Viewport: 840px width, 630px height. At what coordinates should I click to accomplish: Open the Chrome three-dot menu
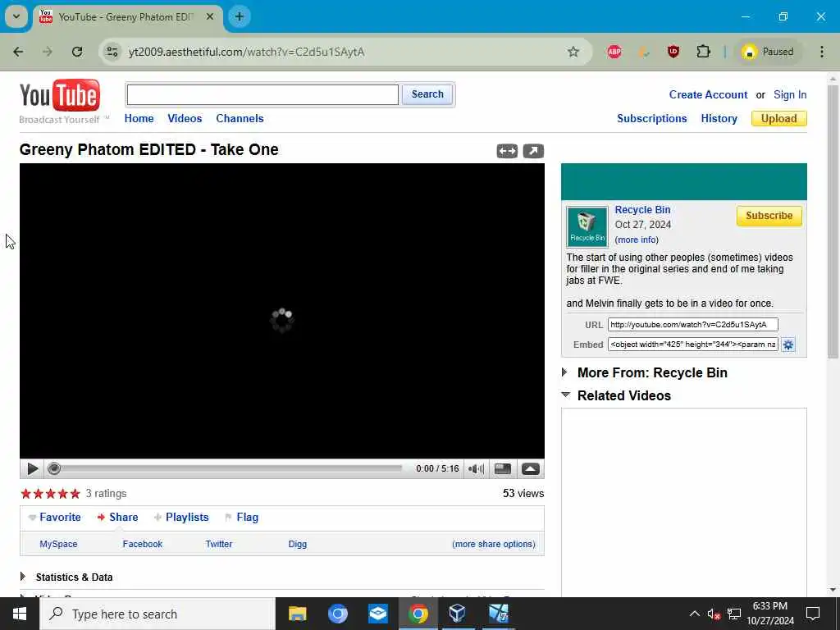pos(822,52)
